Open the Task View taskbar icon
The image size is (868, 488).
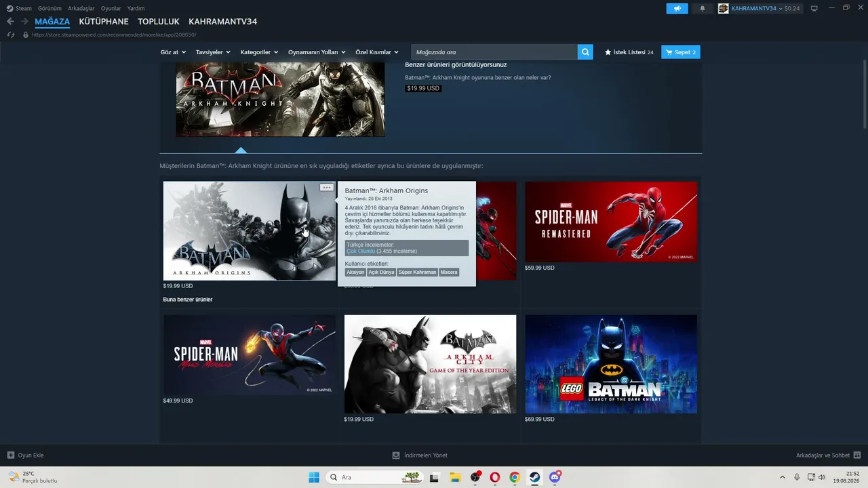point(434,477)
